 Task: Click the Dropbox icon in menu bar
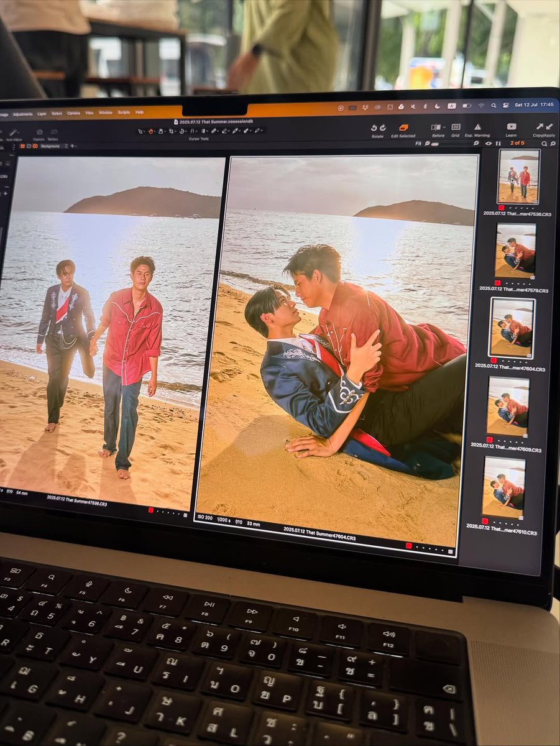(x=365, y=107)
